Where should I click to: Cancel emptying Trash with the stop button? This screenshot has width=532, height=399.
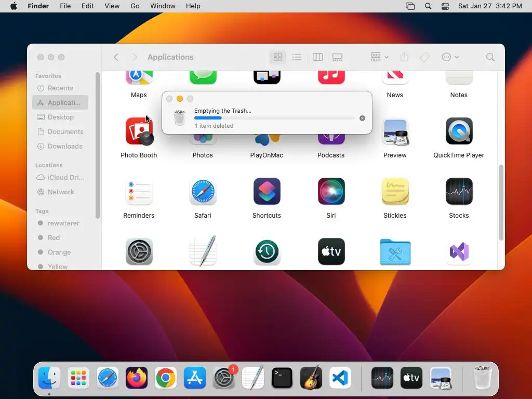click(362, 118)
